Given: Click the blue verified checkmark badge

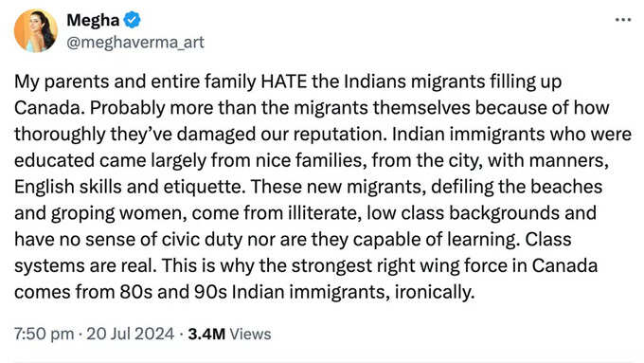Looking at the screenshot, I should (132, 20).
